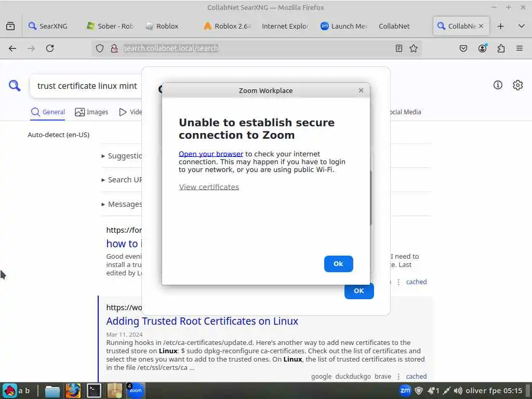
Task: Click the brave engine label
Action: tap(383, 377)
